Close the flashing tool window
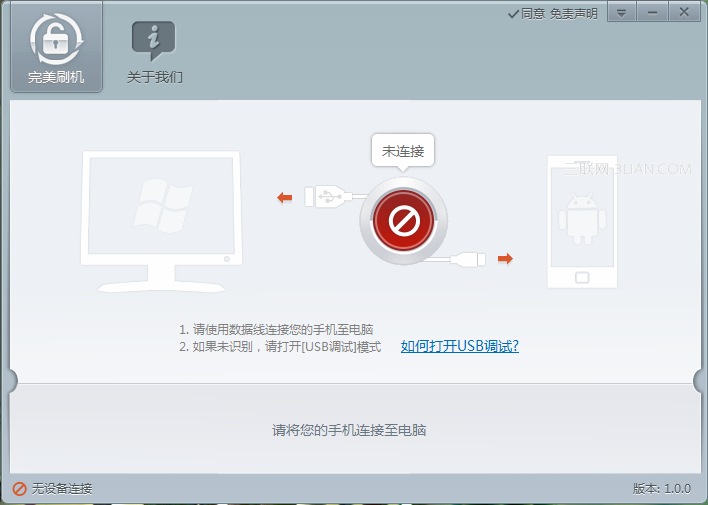 (684, 12)
